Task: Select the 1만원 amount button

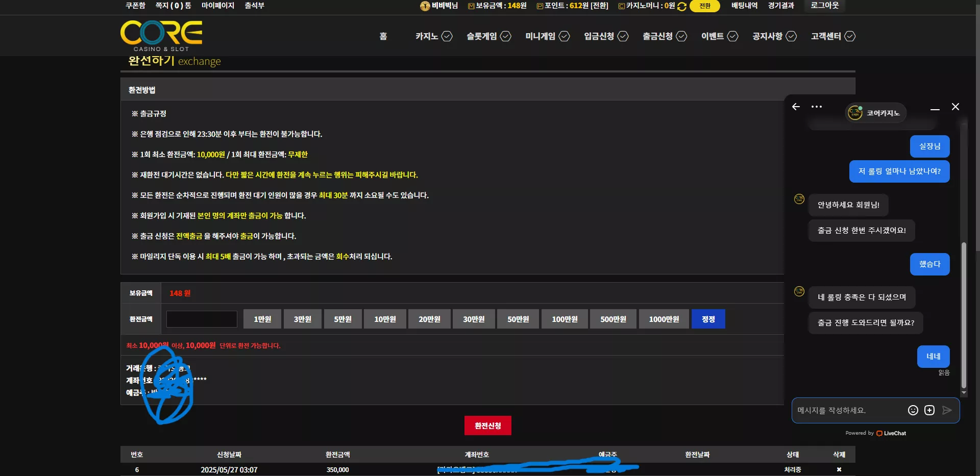Action: coord(262,319)
